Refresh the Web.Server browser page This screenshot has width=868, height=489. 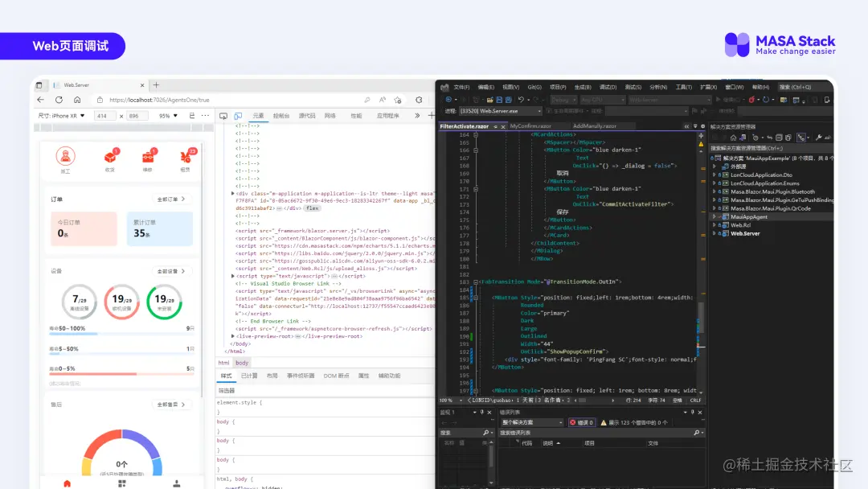coord(59,100)
